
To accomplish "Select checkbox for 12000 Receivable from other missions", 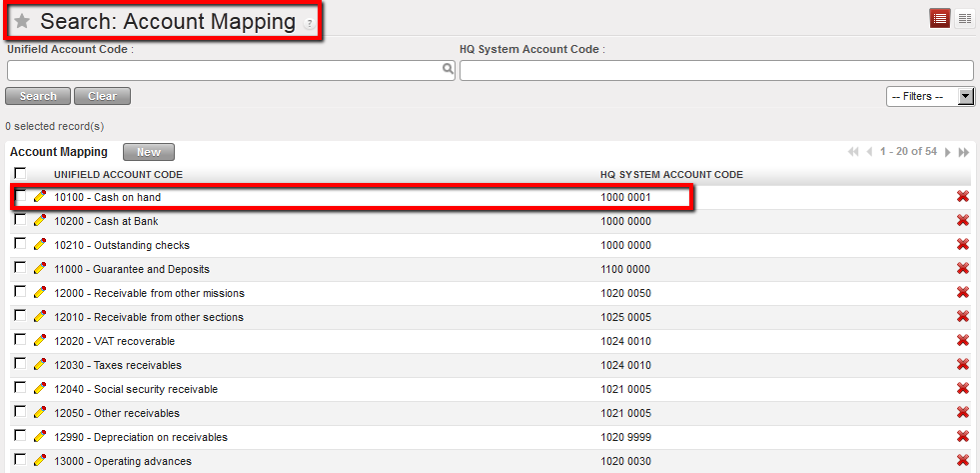I will pos(21,293).
